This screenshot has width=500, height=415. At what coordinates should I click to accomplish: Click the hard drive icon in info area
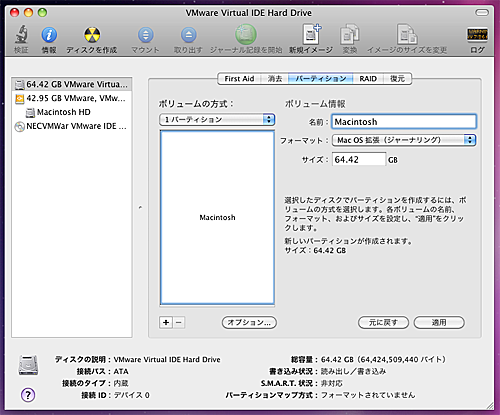28,365
